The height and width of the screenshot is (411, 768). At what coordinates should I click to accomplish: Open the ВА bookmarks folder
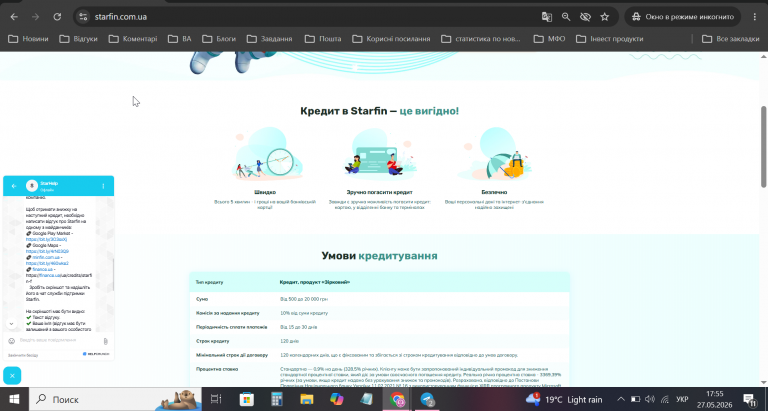[x=179, y=39]
